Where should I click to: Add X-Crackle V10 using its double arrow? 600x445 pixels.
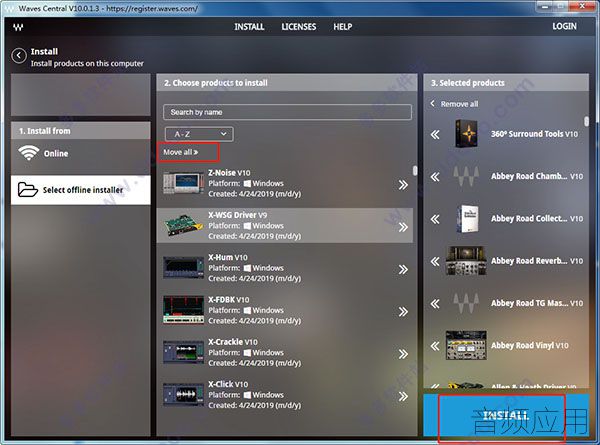[403, 354]
